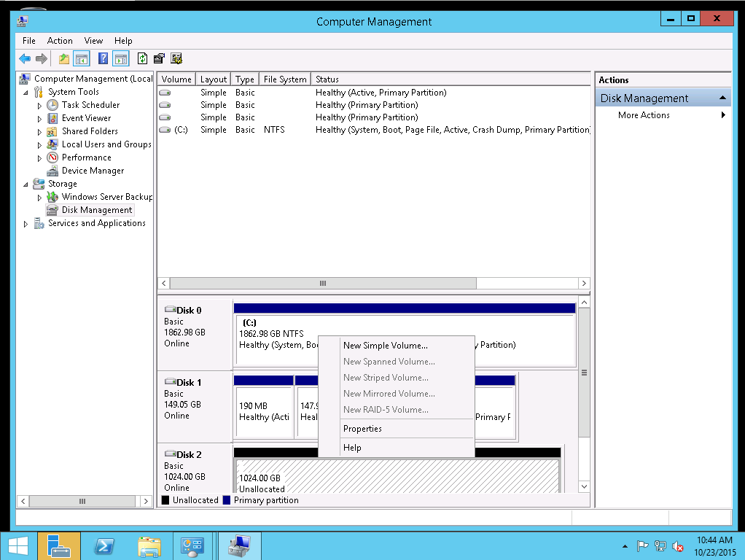
Task: Expand the More Actions submenu arrow
Action: 723,115
